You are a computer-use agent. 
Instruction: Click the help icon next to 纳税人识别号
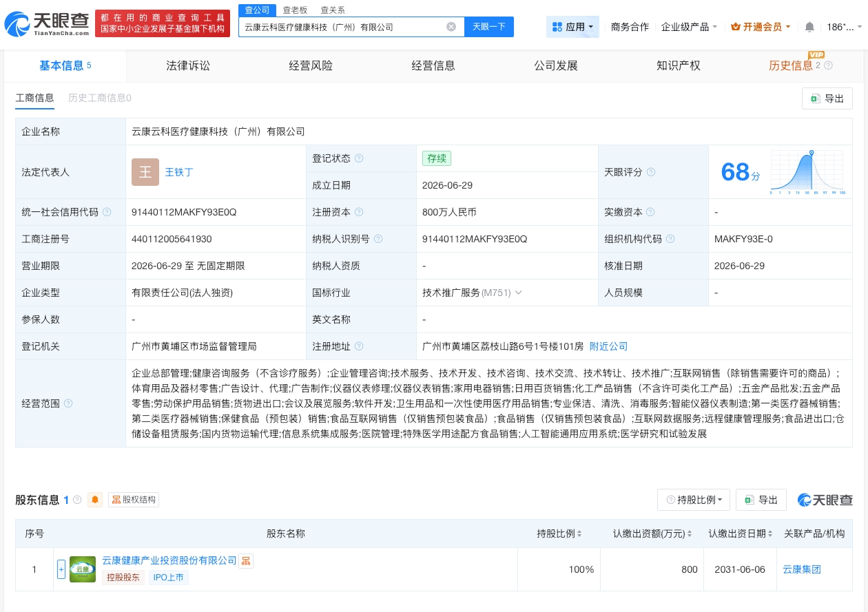pyautogui.click(x=378, y=239)
